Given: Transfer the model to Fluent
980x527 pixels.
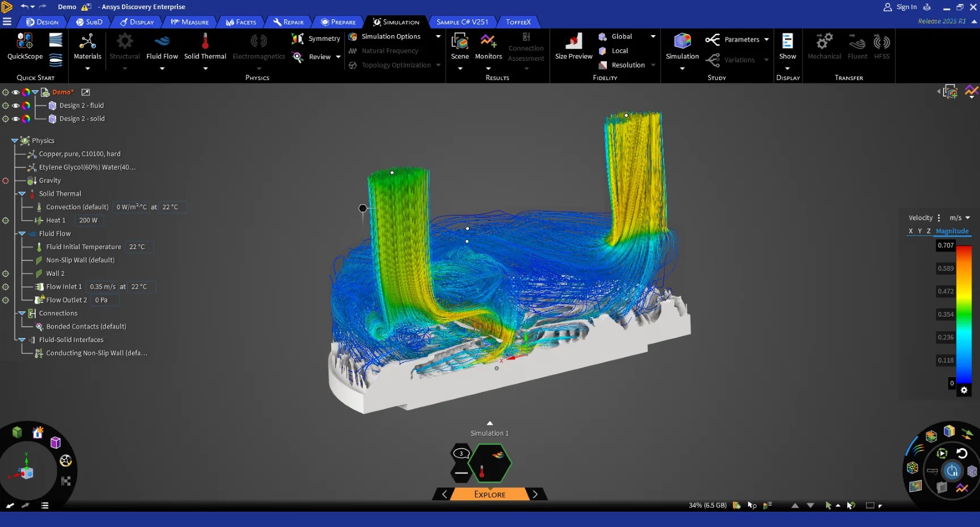Looking at the screenshot, I should (x=857, y=45).
